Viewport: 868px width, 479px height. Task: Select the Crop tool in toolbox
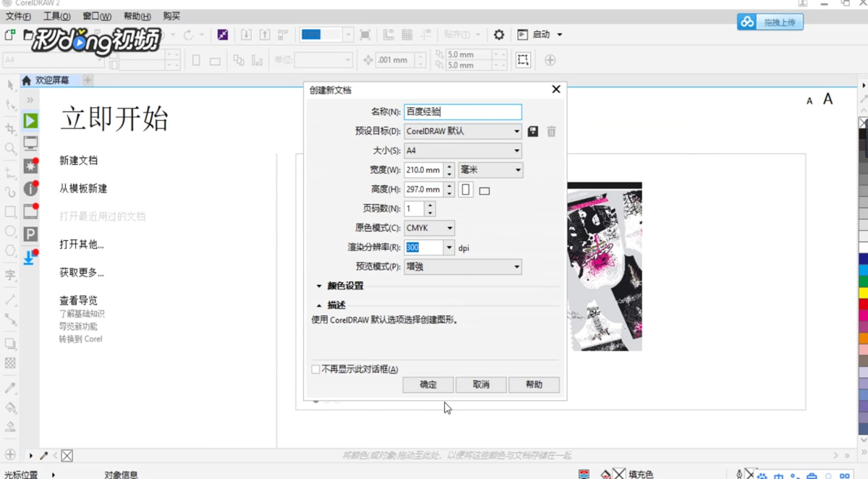10,128
